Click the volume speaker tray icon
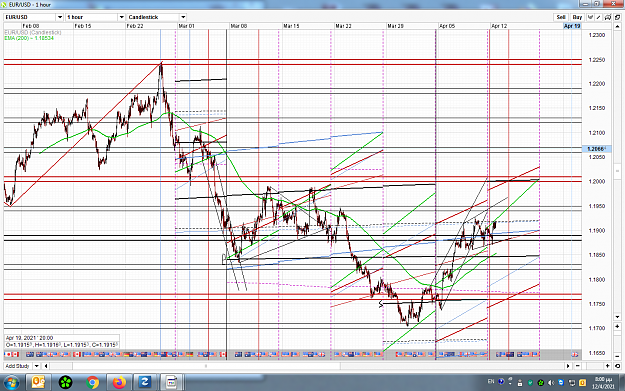 click(x=551, y=383)
